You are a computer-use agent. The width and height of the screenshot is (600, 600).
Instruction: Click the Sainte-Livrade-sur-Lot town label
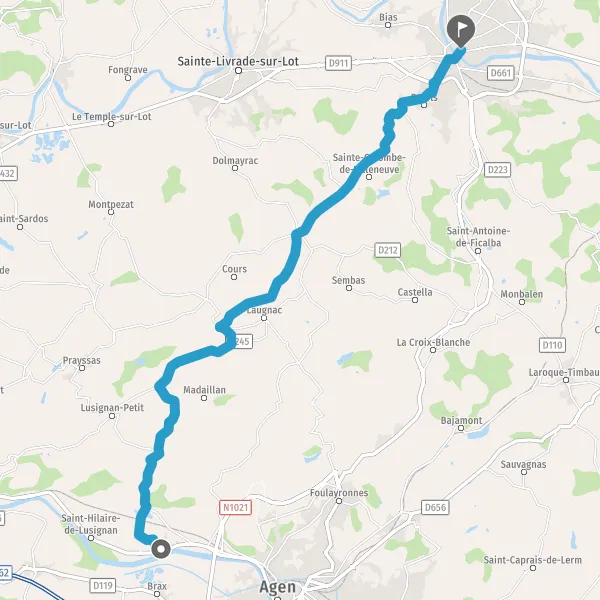(x=238, y=61)
